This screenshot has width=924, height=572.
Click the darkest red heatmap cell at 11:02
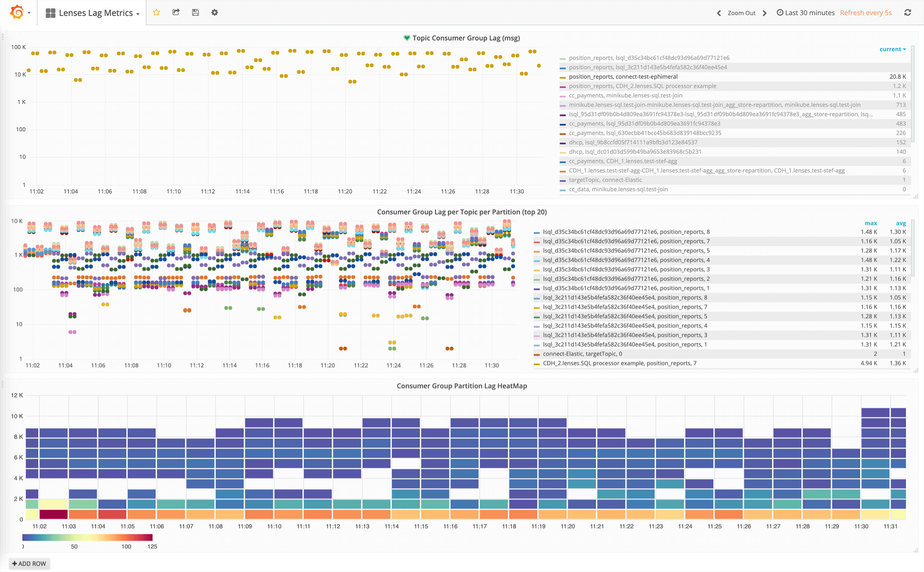click(x=54, y=514)
